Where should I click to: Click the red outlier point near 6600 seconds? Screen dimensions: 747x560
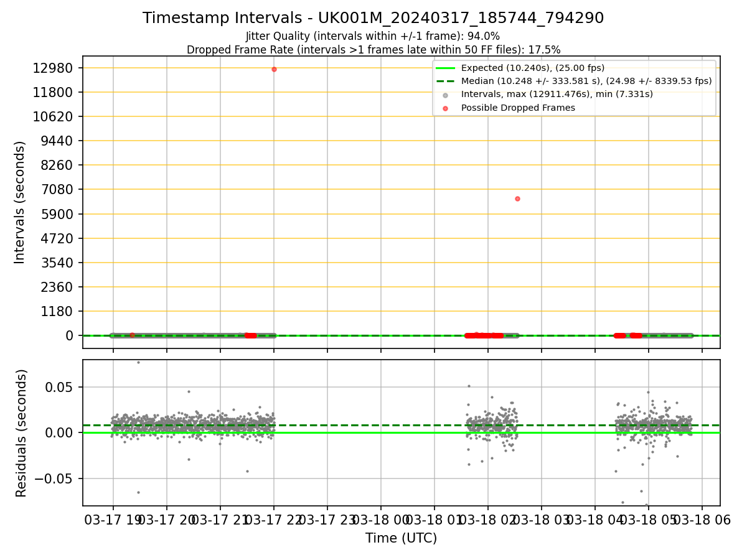[x=517, y=198]
